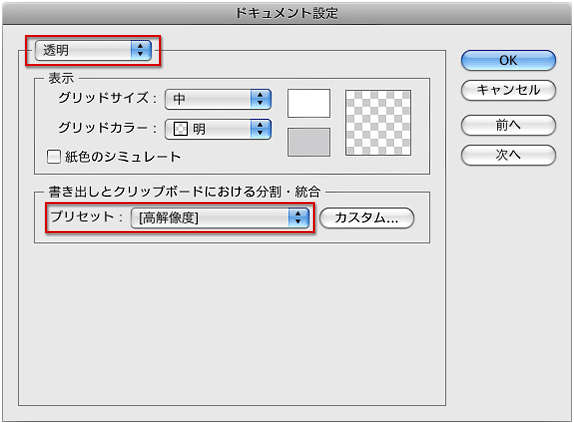The height and width of the screenshot is (423, 574).
Task: Click arrow icon of グリッドサイズ popup
Action: click(261, 99)
